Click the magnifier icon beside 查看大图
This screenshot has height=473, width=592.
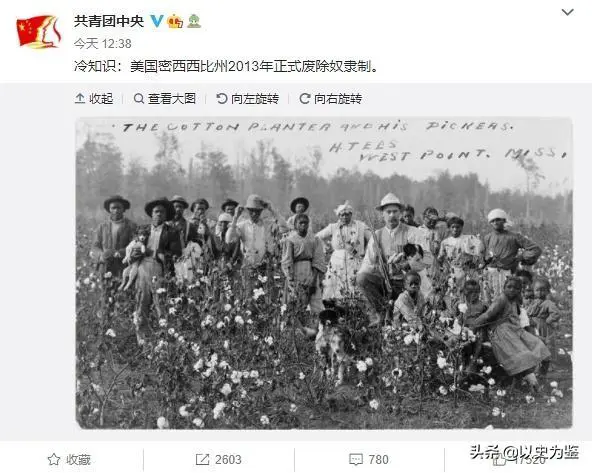(139, 99)
